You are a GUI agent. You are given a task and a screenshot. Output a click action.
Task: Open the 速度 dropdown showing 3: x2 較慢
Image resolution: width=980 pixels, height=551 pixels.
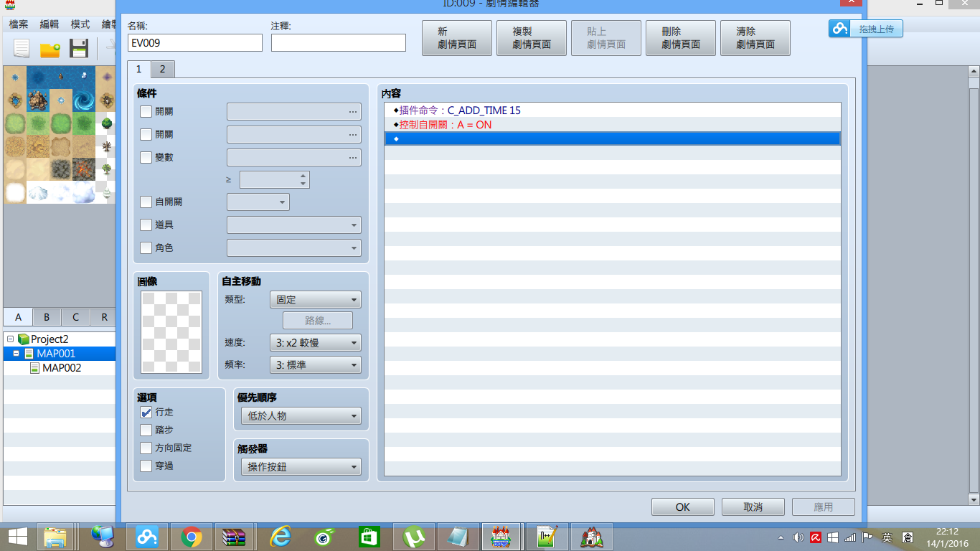pyautogui.click(x=316, y=343)
